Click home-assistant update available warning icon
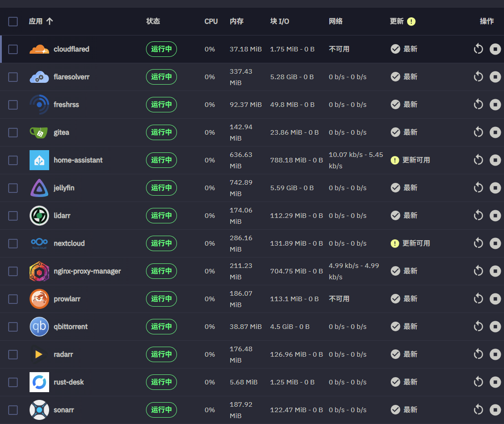 [x=395, y=160]
